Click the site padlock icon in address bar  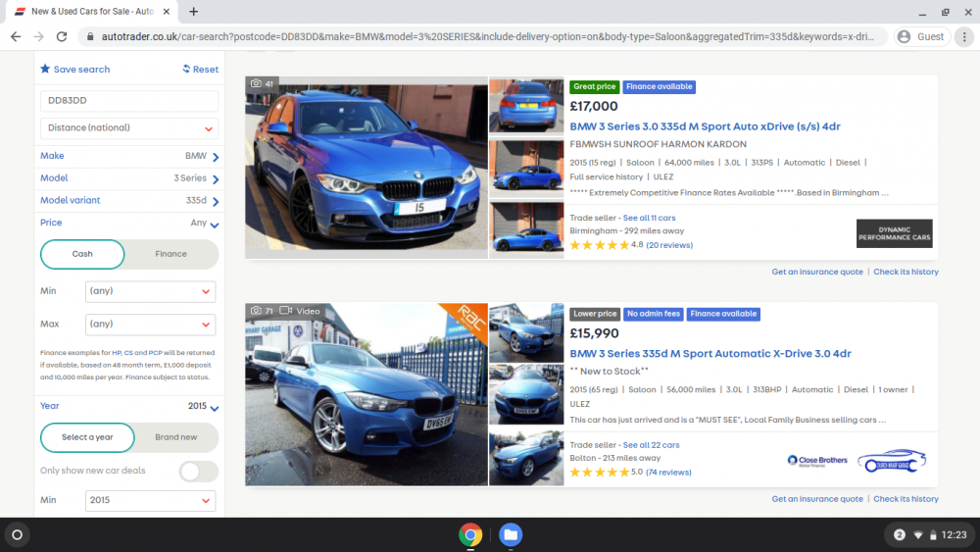click(90, 37)
